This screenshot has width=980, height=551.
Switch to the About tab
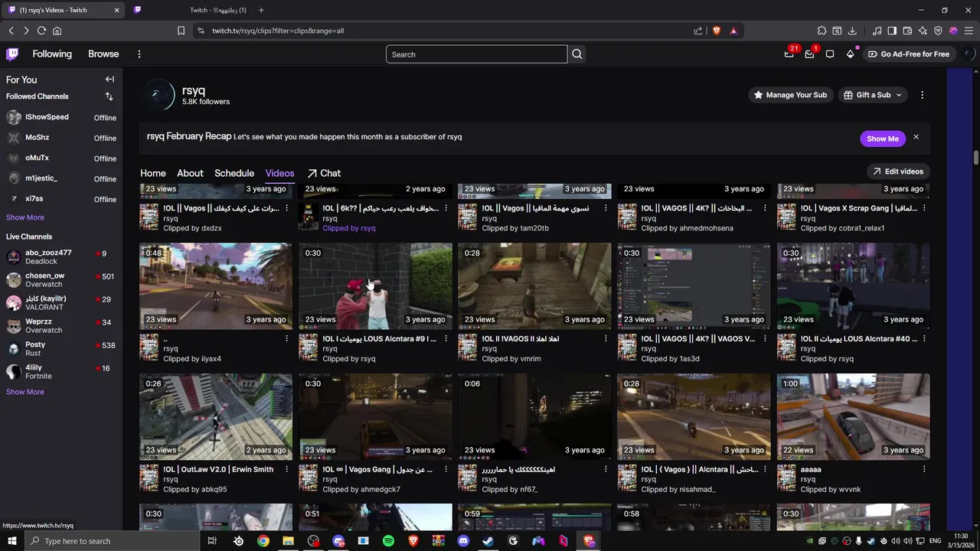click(x=190, y=173)
